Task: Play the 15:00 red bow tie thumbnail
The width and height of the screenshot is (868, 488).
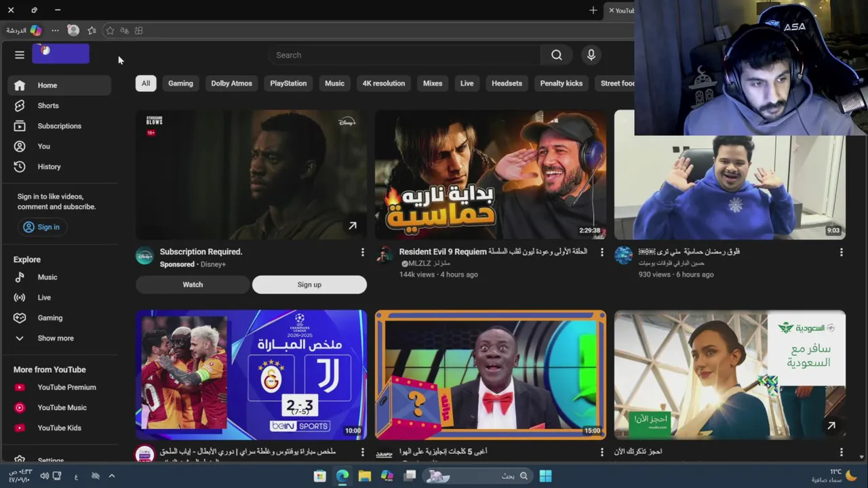Action: coord(490,375)
